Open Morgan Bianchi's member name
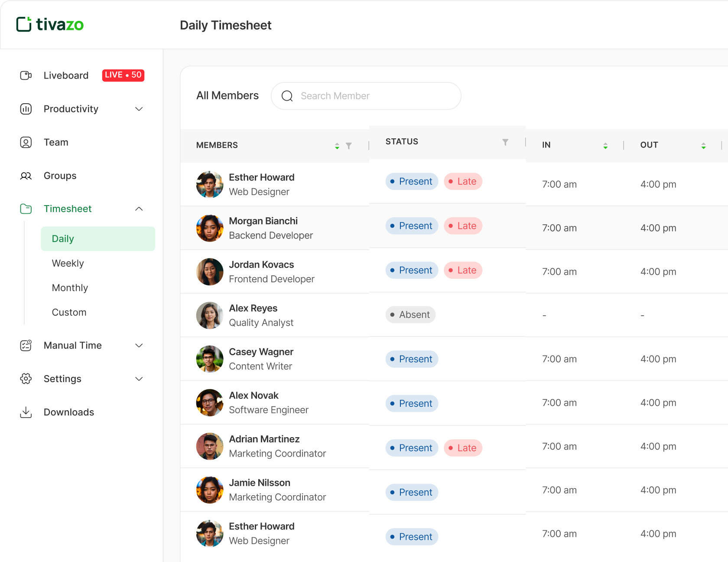 [x=263, y=221]
